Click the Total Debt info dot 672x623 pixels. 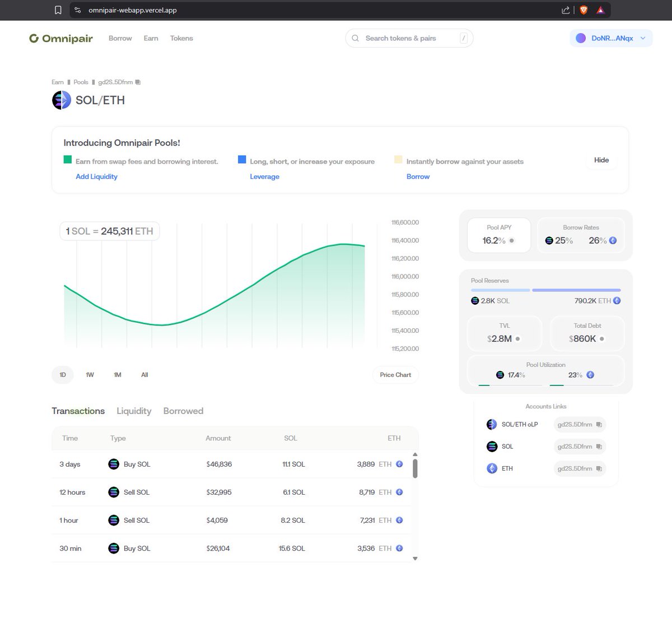[602, 339]
